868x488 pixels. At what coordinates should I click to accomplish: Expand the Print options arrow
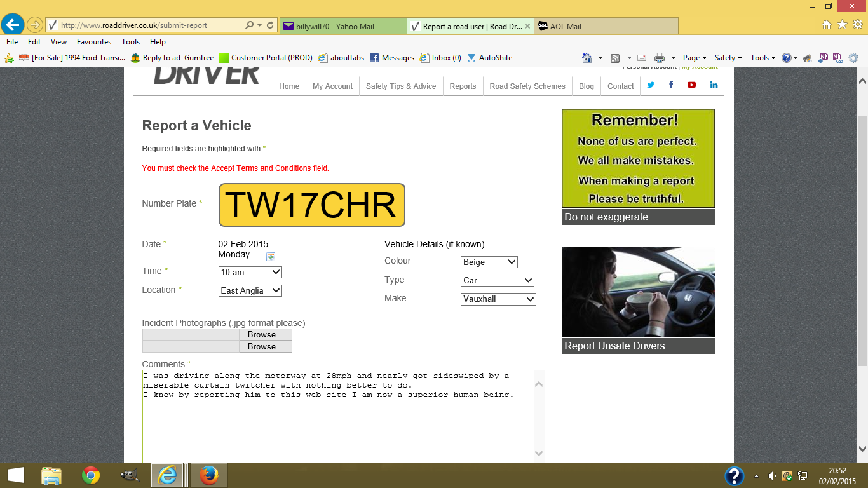pyautogui.click(x=673, y=58)
